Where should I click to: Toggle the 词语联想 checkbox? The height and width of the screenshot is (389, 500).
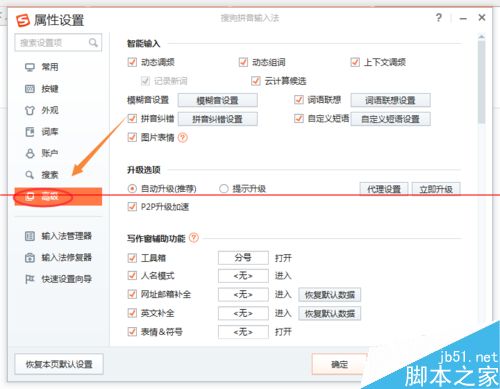coord(299,100)
